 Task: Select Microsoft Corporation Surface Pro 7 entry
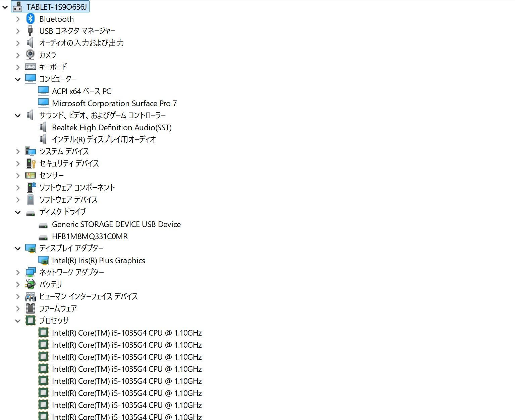[114, 103]
